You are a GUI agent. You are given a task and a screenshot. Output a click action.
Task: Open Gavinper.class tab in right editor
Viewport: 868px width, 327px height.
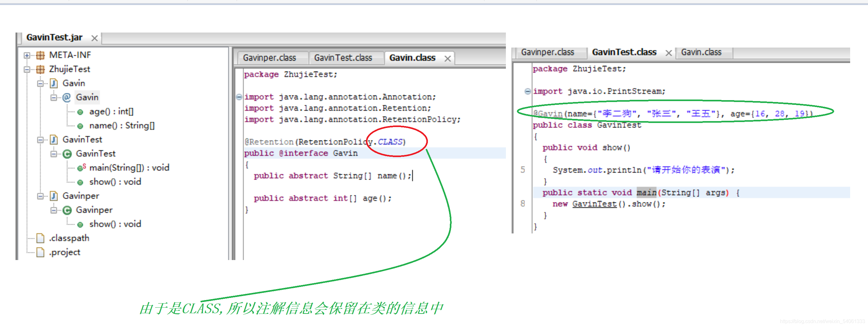click(548, 52)
